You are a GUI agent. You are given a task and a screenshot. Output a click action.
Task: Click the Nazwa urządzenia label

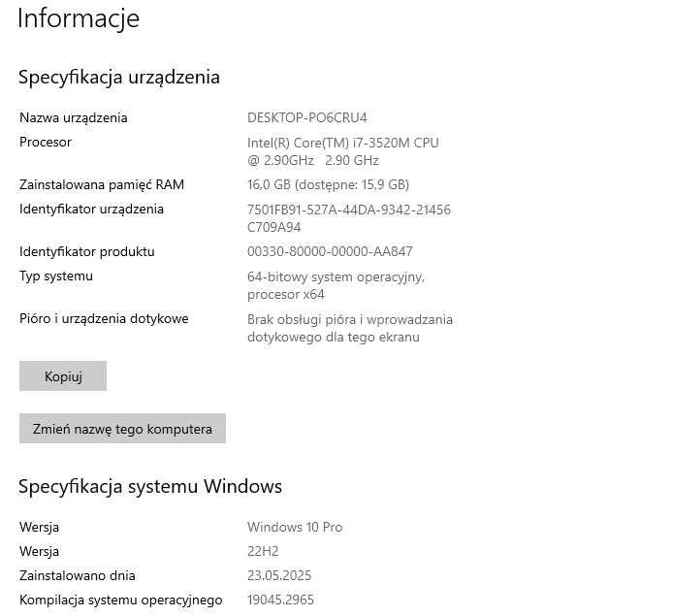pyautogui.click(x=74, y=118)
